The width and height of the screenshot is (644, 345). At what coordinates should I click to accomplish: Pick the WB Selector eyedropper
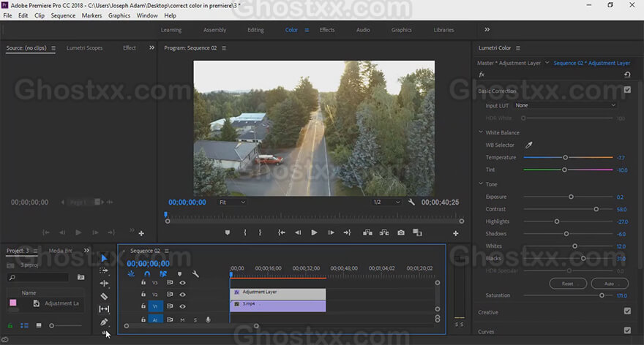[x=528, y=145]
